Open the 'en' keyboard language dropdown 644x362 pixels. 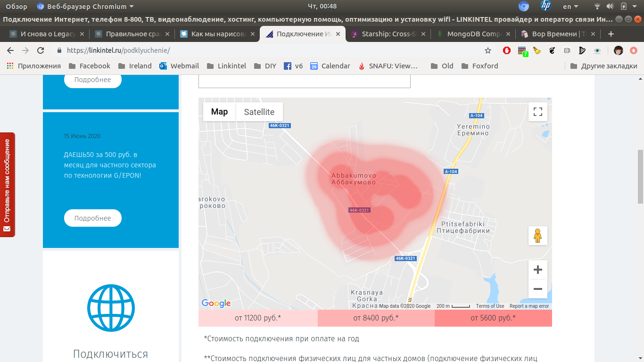pos(570,6)
